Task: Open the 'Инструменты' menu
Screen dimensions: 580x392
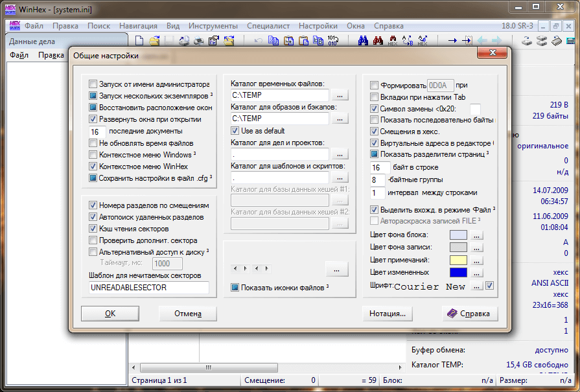Action: [x=213, y=26]
